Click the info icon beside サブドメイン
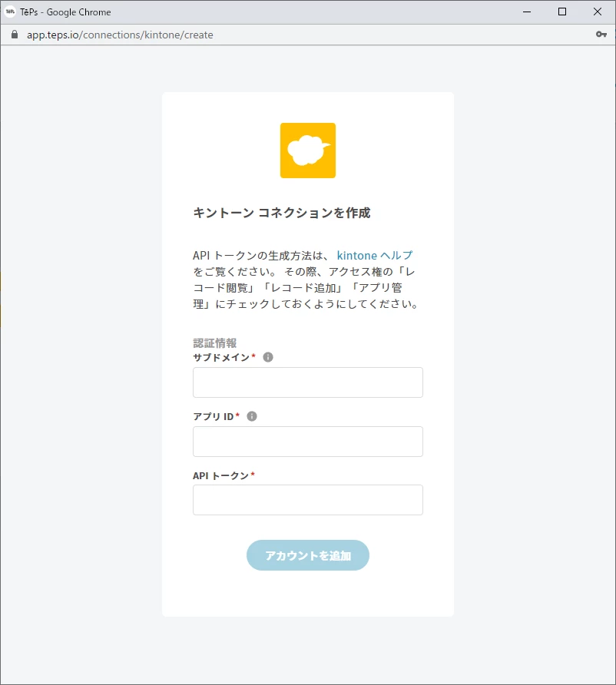Image resolution: width=616 pixels, height=685 pixels. coord(268,357)
